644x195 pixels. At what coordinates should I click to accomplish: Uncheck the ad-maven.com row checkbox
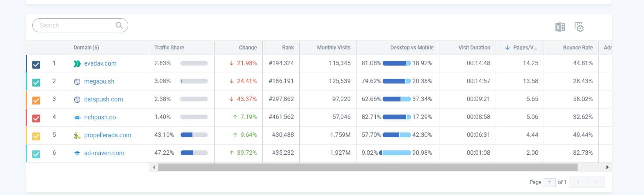pos(36,154)
